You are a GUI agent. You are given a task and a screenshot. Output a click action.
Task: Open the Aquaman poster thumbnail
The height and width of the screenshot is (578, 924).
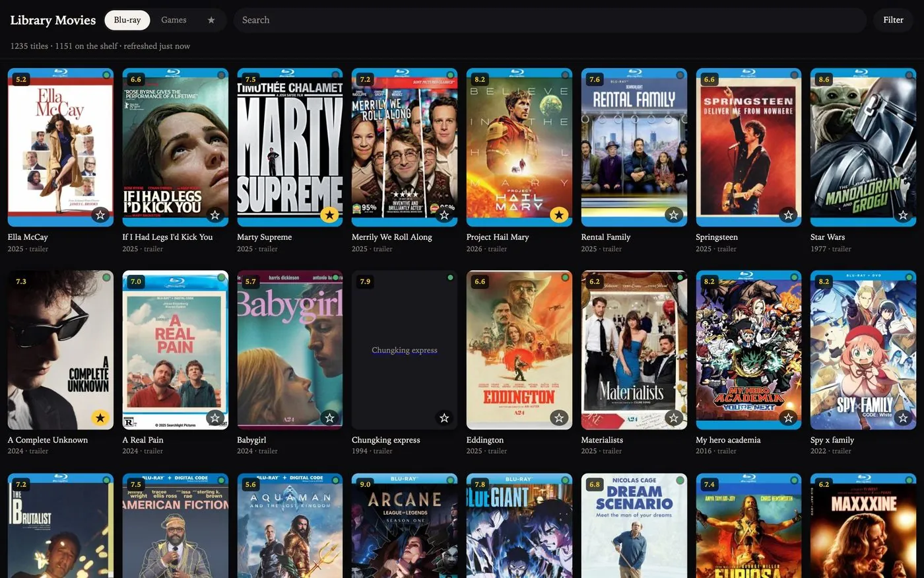[x=290, y=526]
